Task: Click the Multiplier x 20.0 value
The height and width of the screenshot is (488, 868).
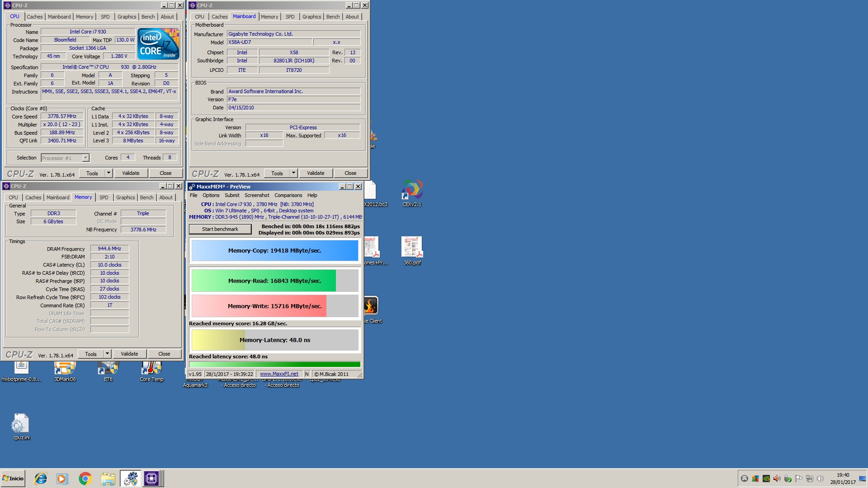Action: coord(62,124)
